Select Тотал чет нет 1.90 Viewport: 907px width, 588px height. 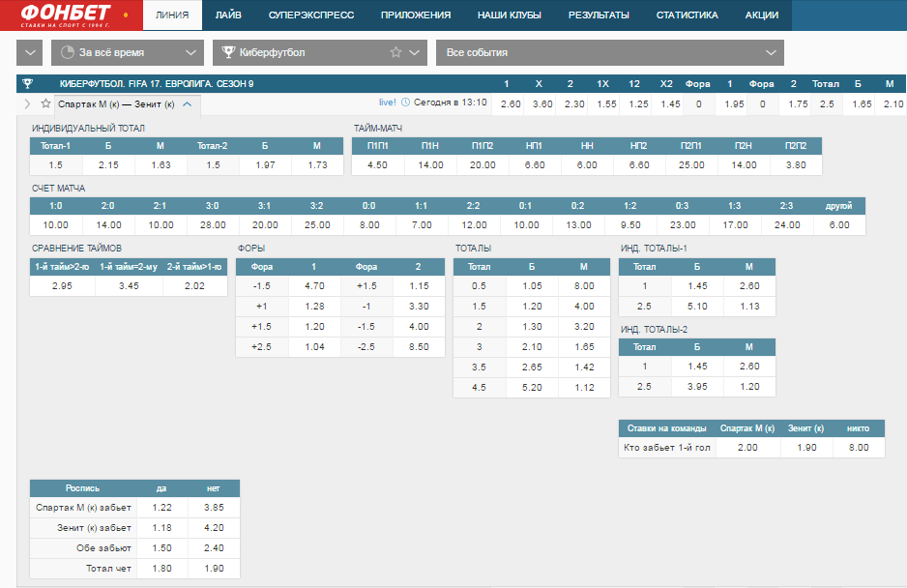click(214, 569)
